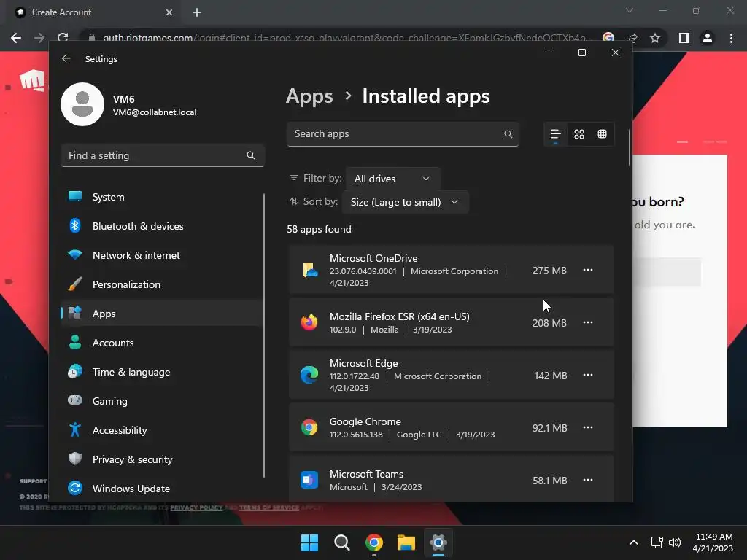
Task: Click the Chrome back navigation arrow
Action: coord(16,38)
